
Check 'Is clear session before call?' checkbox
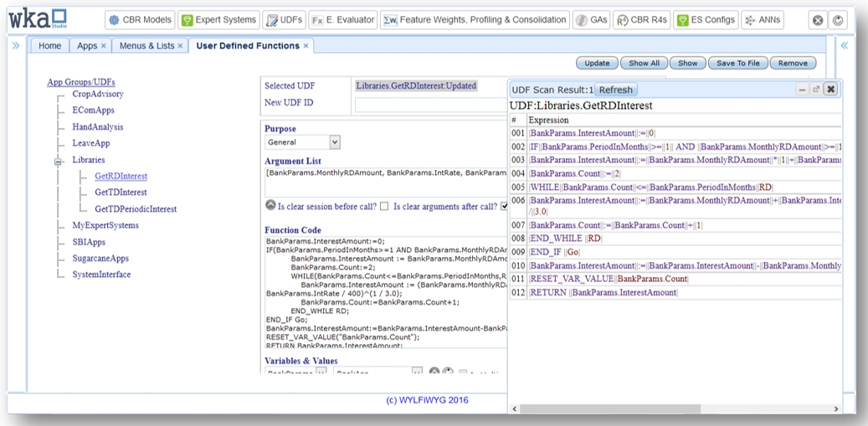tap(384, 206)
